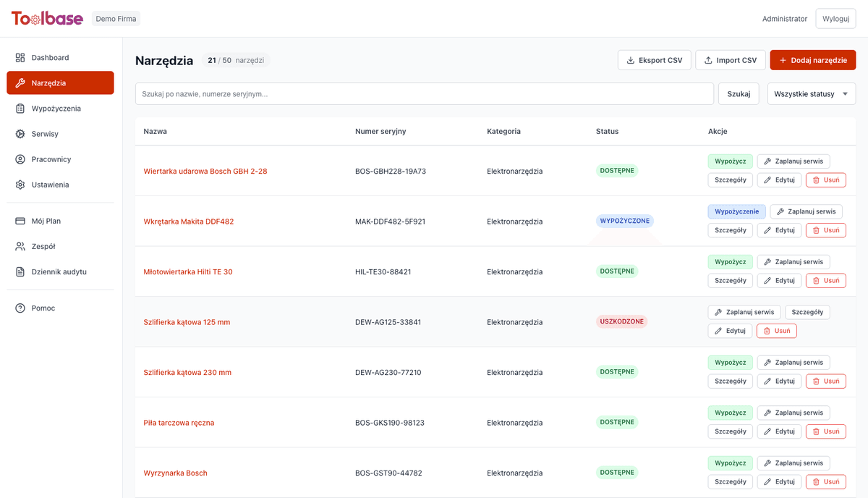
Task: Open Dziennik audytu document icon
Action: [20, 272]
